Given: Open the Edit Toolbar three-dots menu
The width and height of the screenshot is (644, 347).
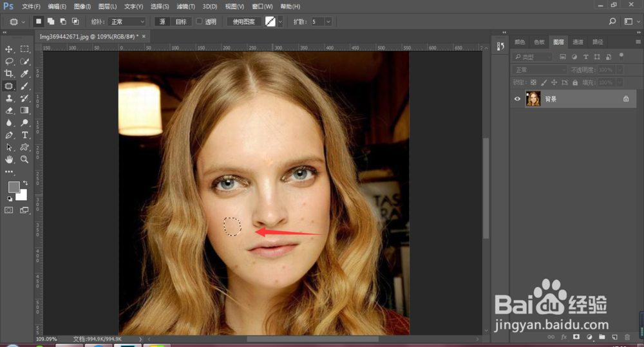Looking at the screenshot, I should (x=9, y=172).
